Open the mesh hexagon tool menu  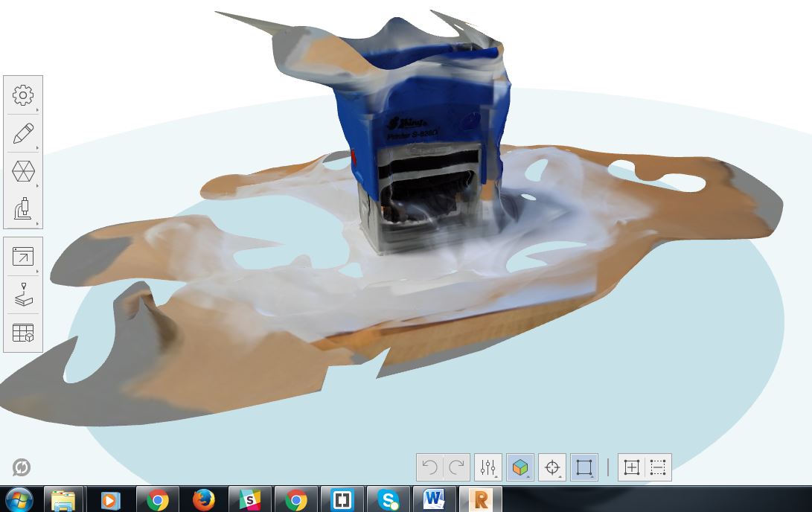point(23,171)
